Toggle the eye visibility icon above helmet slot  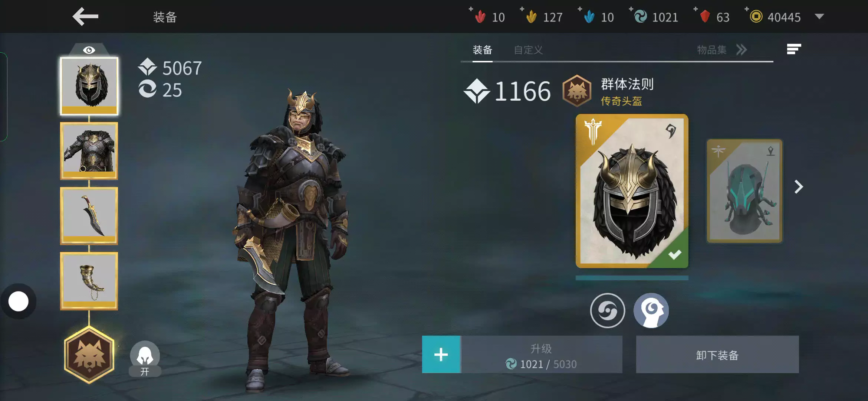(89, 50)
